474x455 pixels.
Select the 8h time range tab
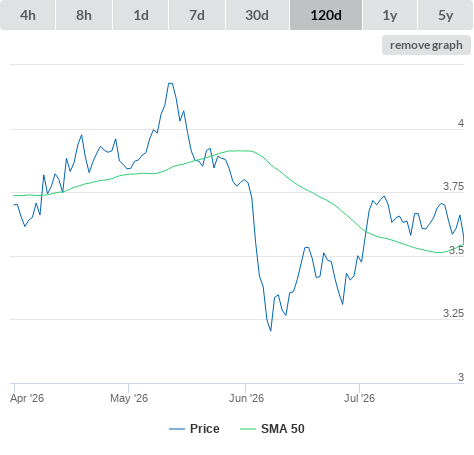(x=84, y=15)
